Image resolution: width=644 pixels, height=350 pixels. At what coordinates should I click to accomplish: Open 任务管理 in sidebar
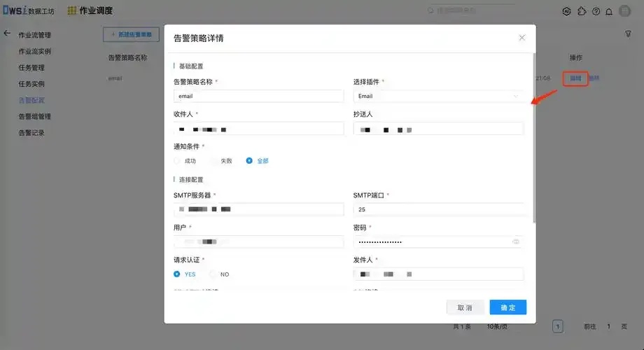pyautogui.click(x=31, y=68)
